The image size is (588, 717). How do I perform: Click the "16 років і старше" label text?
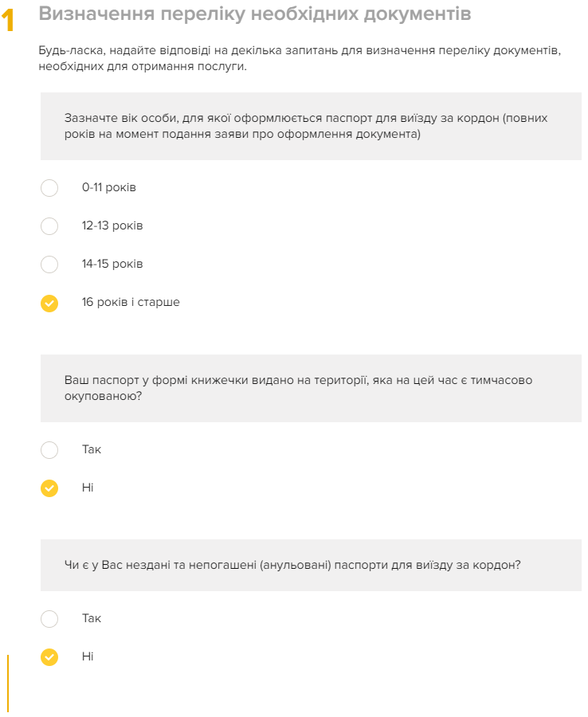click(x=131, y=303)
